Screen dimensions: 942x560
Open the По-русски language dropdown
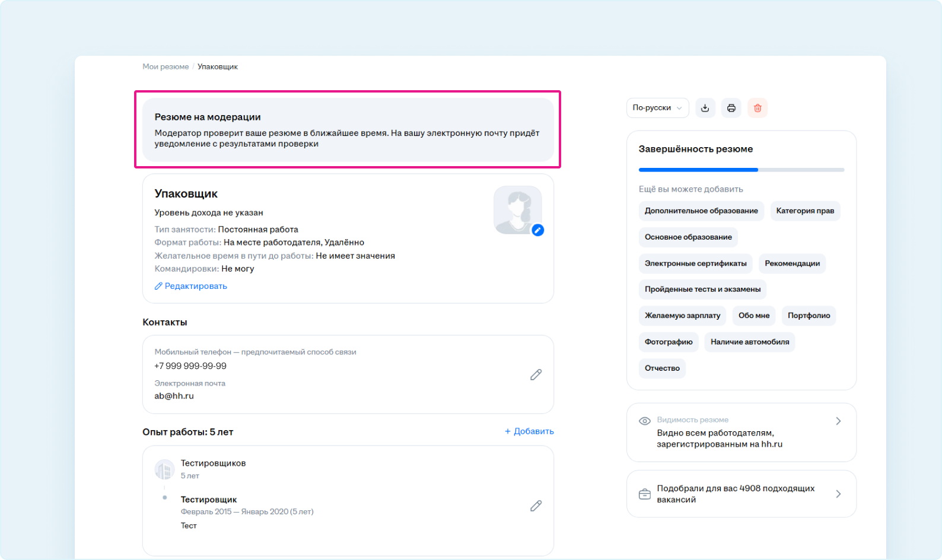(657, 108)
